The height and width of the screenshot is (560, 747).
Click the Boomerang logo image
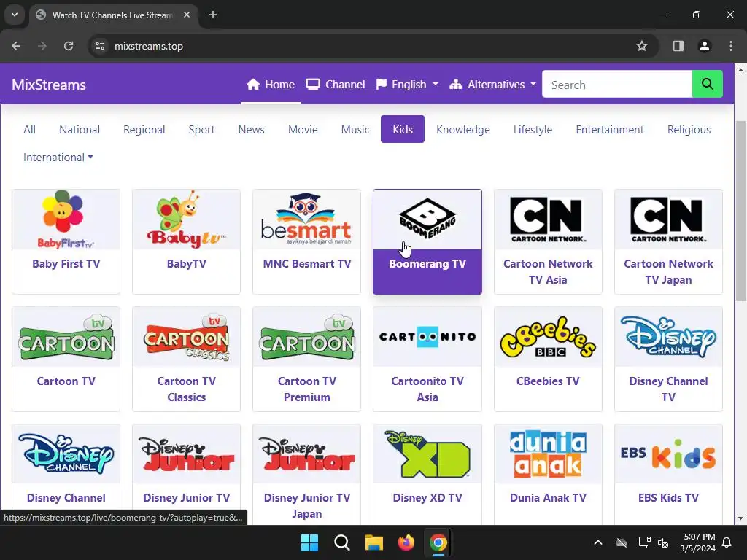point(427,219)
